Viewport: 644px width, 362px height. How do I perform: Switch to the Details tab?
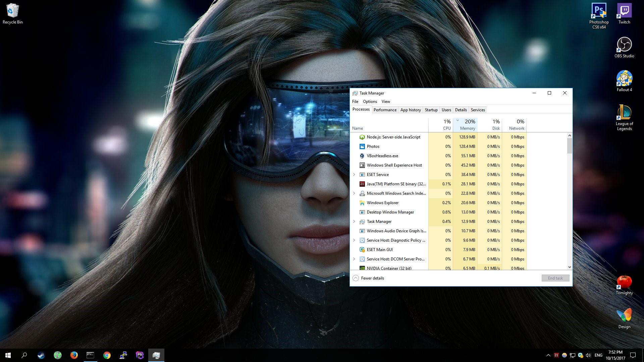click(461, 110)
